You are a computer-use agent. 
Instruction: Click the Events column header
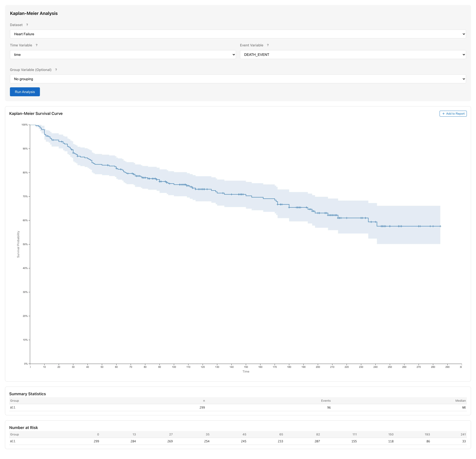[326, 401]
